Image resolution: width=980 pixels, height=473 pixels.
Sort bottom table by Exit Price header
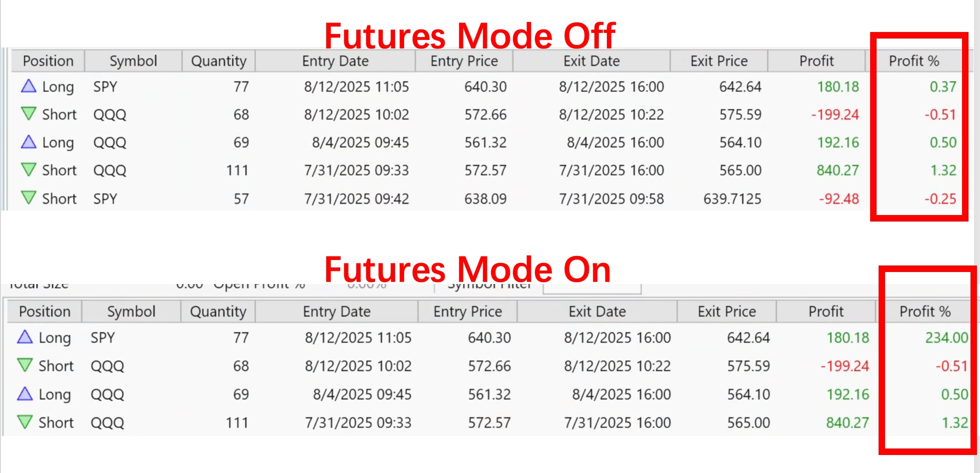(726, 311)
